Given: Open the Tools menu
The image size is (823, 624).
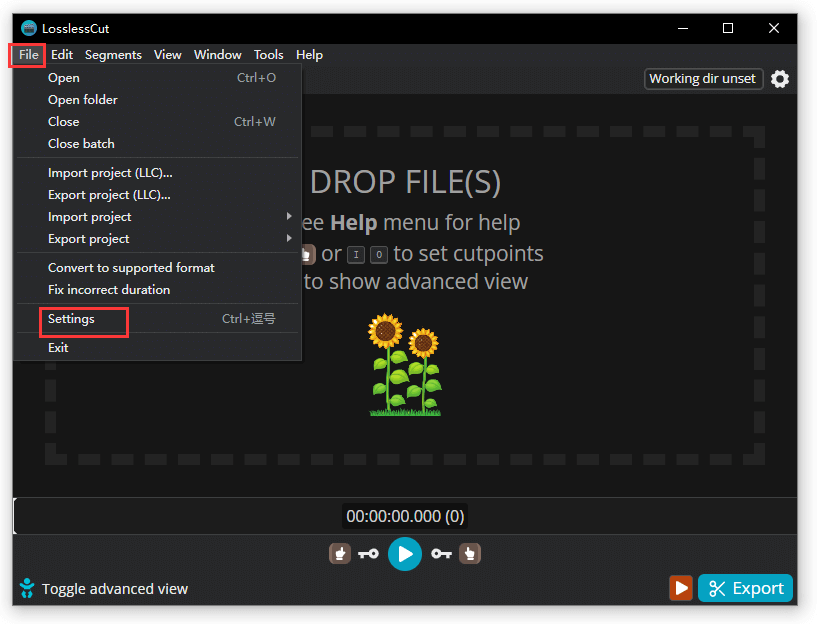Looking at the screenshot, I should (x=268, y=55).
